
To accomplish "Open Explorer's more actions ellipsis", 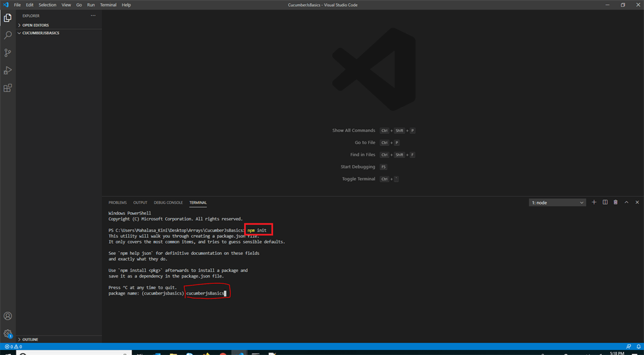I will pyautogui.click(x=93, y=16).
